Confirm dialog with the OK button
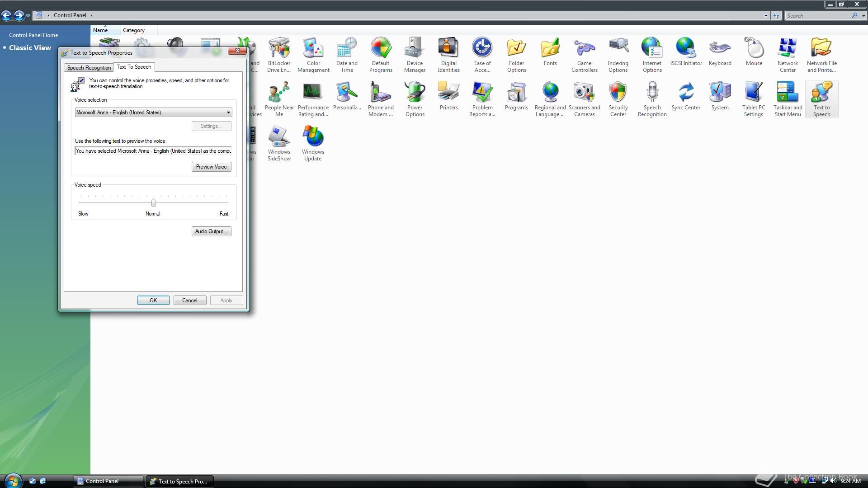This screenshot has width=868, height=488. pyautogui.click(x=153, y=300)
